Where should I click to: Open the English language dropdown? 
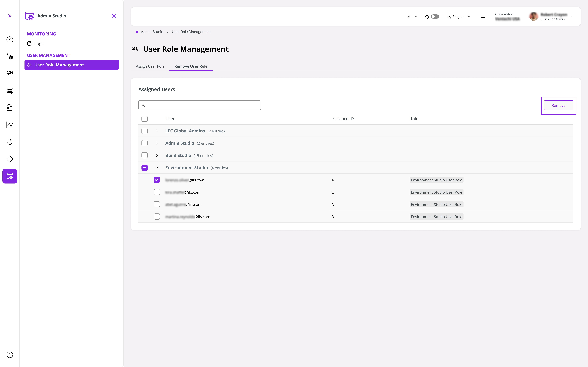(x=458, y=17)
